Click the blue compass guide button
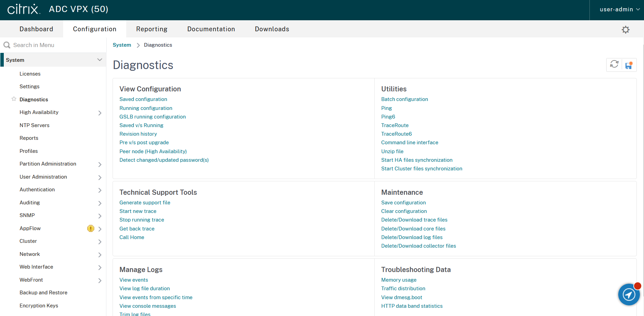 pos(629,294)
